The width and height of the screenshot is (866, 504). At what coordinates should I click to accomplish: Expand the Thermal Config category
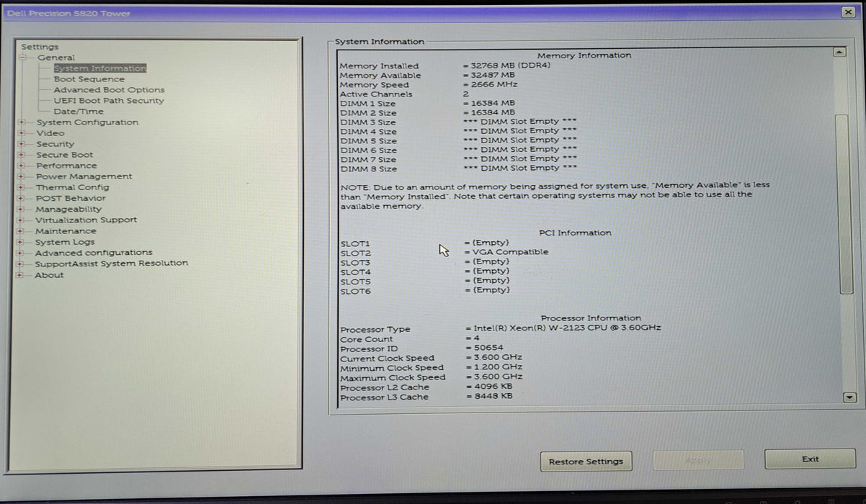click(x=22, y=186)
